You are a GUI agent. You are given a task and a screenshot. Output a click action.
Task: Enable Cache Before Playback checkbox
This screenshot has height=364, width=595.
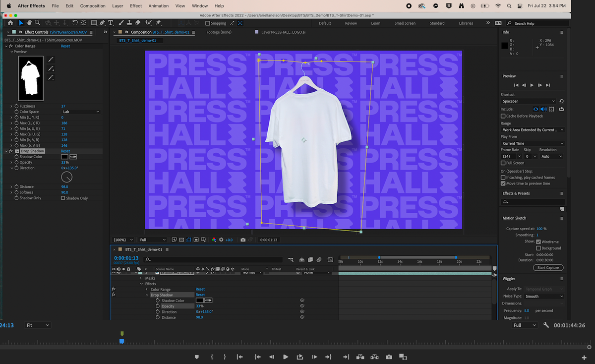pyautogui.click(x=503, y=116)
